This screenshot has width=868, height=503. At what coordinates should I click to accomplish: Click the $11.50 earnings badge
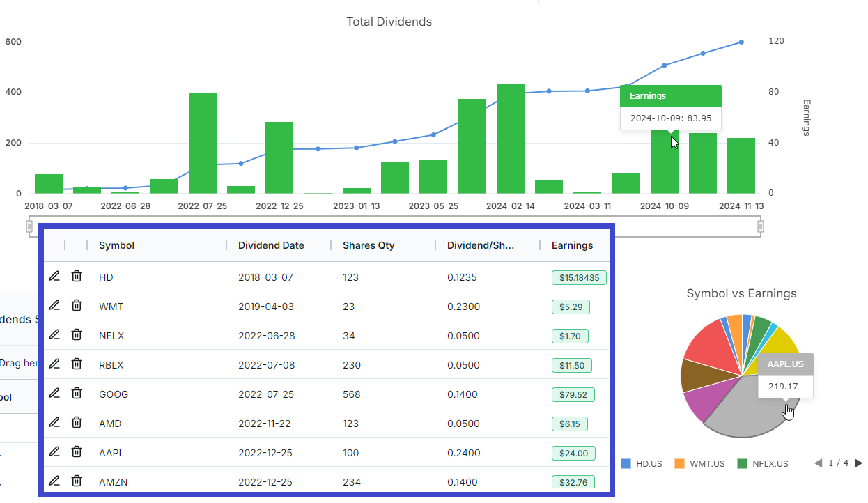pyautogui.click(x=572, y=365)
